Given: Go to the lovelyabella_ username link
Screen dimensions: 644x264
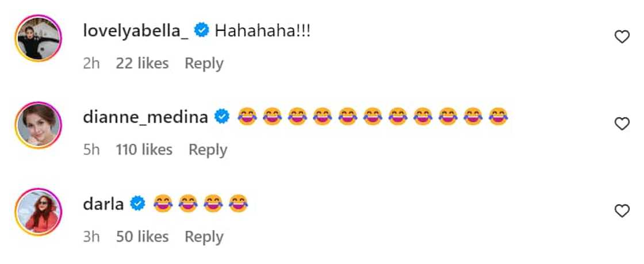Looking at the screenshot, I should [x=136, y=31].
